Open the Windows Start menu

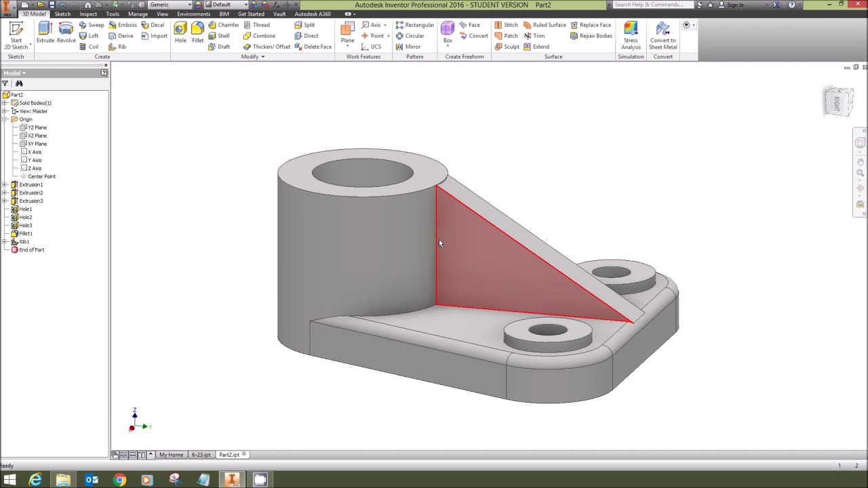click(x=9, y=480)
